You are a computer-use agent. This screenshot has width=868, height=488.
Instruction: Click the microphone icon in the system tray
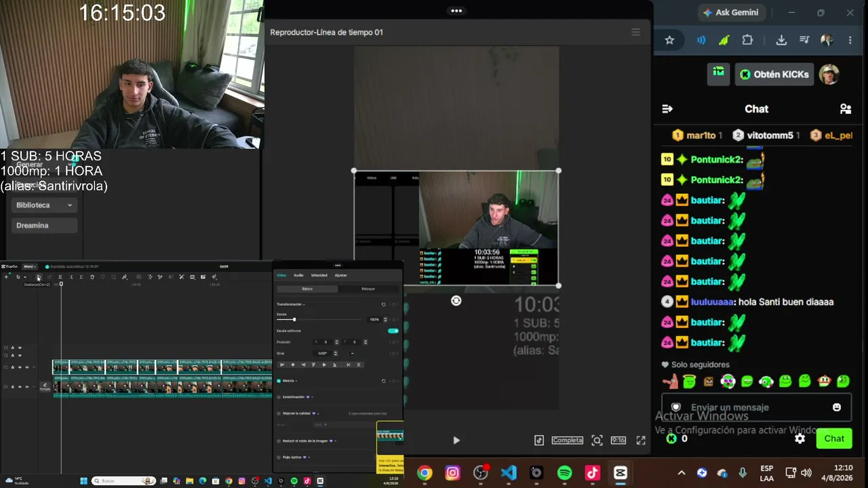[x=743, y=473]
